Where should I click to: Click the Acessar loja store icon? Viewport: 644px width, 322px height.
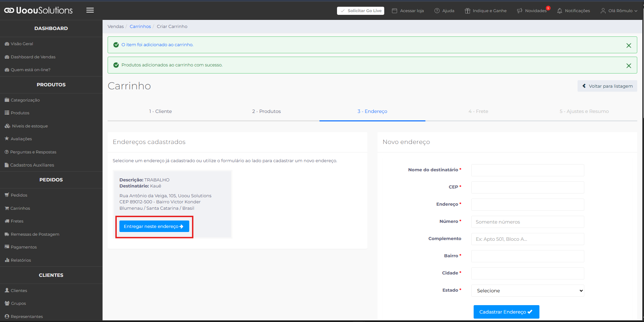point(394,11)
